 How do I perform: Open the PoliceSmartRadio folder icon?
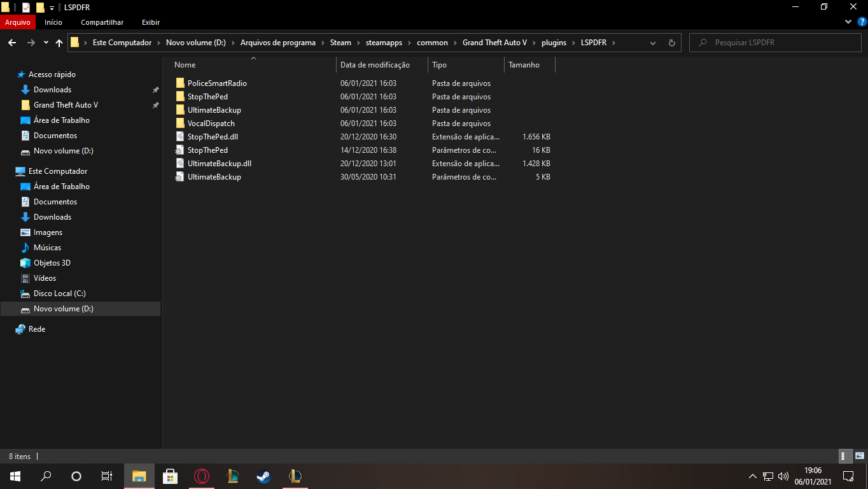pos(181,83)
